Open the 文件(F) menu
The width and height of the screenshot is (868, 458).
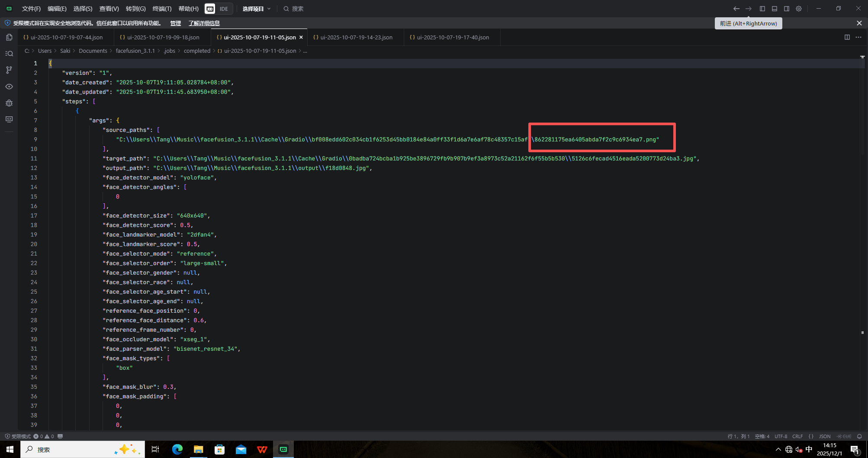(x=31, y=9)
